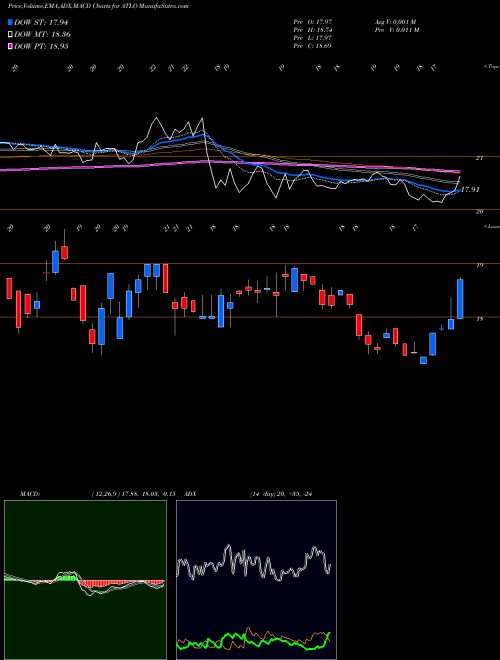Click the ADX panel heading
The image size is (500, 660).
(190, 494)
